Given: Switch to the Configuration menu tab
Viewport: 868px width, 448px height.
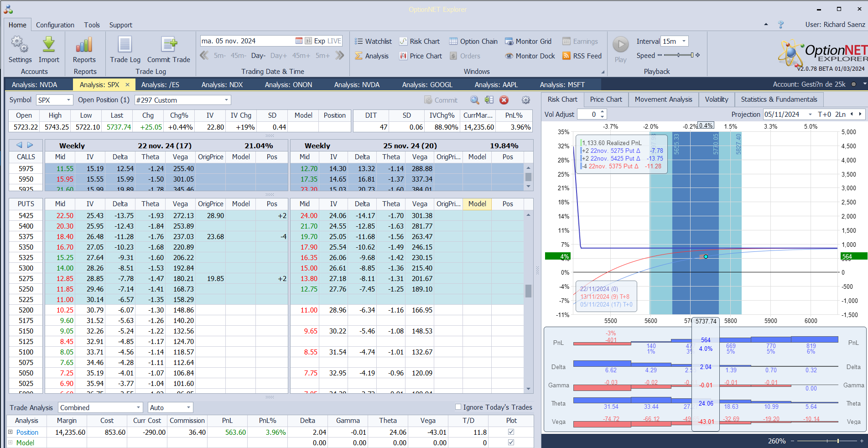Looking at the screenshot, I should pyautogui.click(x=55, y=25).
